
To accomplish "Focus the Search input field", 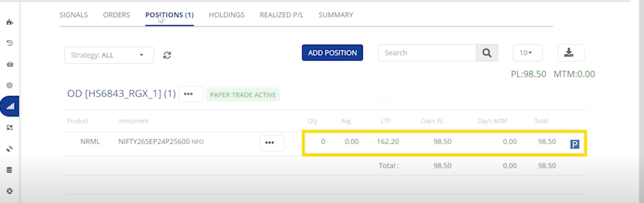I will click(427, 53).
